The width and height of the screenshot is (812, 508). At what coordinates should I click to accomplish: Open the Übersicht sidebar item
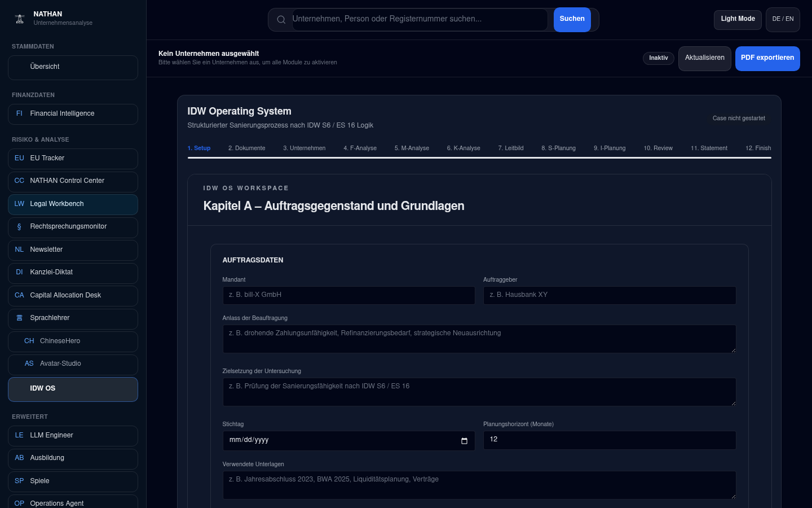(73, 68)
